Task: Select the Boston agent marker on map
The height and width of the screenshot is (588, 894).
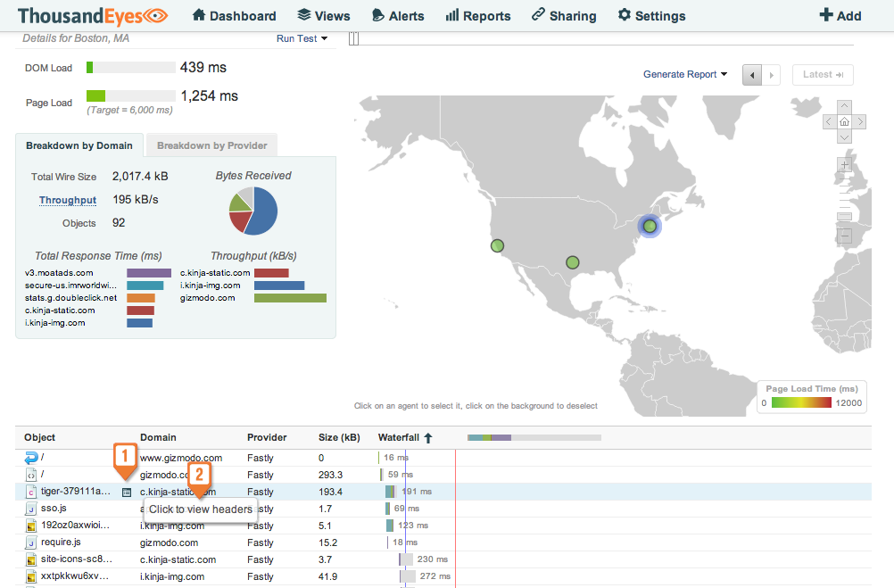Action: (650, 226)
